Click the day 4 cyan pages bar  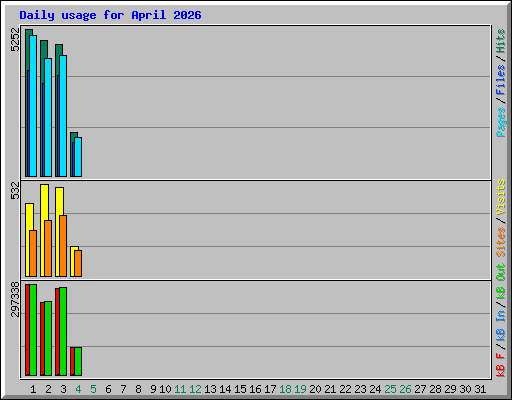tap(78, 157)
